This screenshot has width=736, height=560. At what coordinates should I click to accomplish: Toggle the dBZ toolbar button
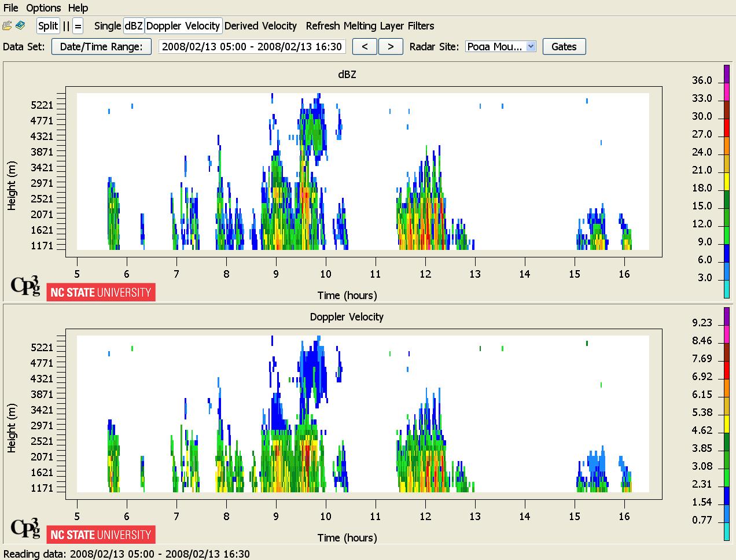tap(134, 26)
